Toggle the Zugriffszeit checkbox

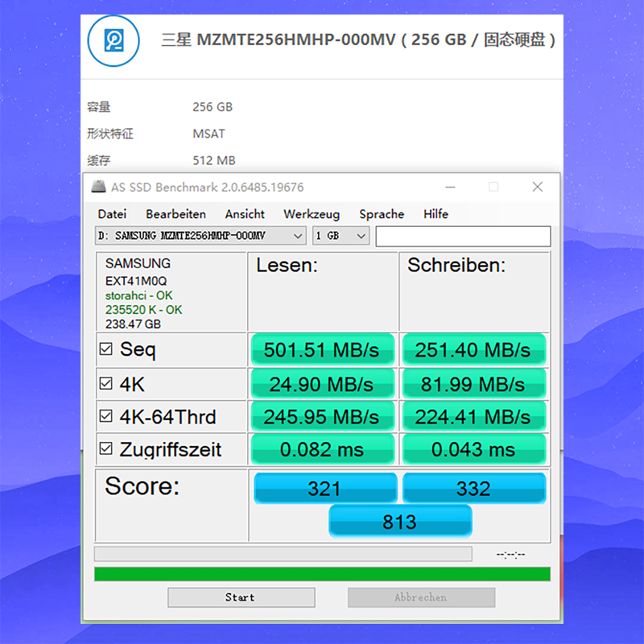coord(106,448)
